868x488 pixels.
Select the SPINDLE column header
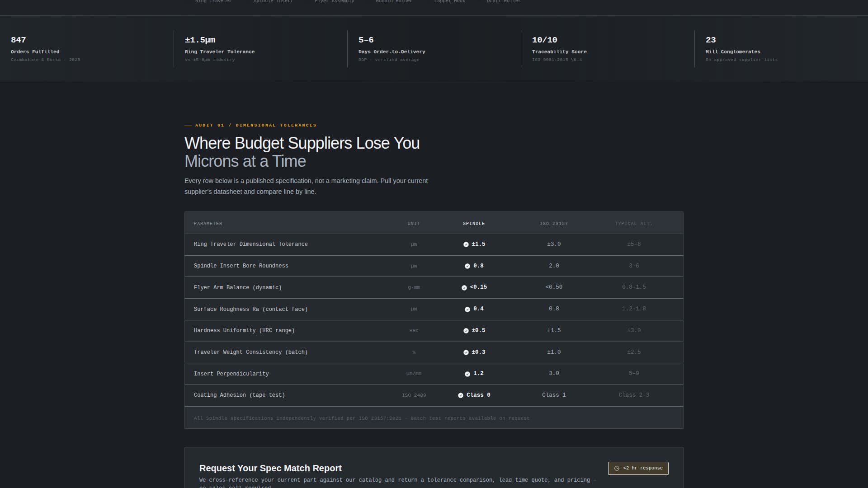click(x=473, y=223)
